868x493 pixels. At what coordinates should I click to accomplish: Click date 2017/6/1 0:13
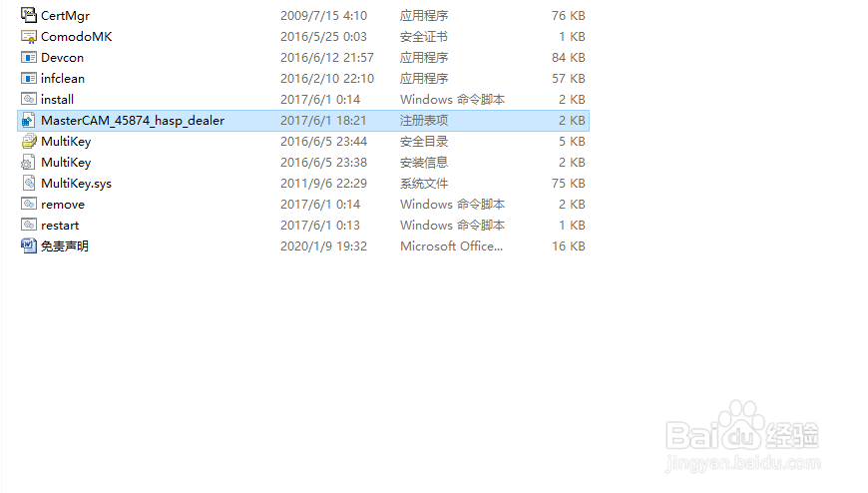tap(320, 226)
